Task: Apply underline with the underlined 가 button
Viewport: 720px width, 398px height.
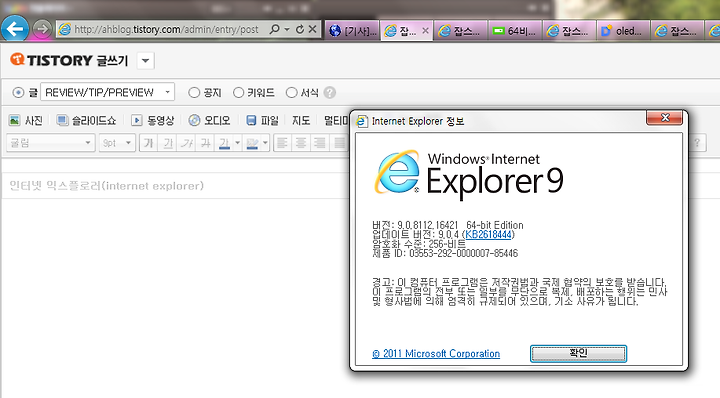Action: pos(168,143)
